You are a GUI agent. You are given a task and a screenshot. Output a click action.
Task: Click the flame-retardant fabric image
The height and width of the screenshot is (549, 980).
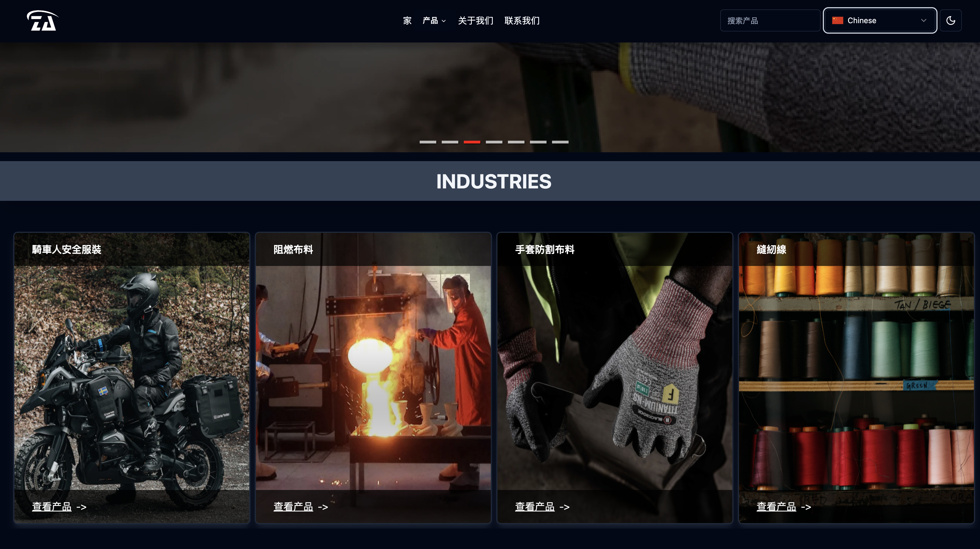pos(373,381)
